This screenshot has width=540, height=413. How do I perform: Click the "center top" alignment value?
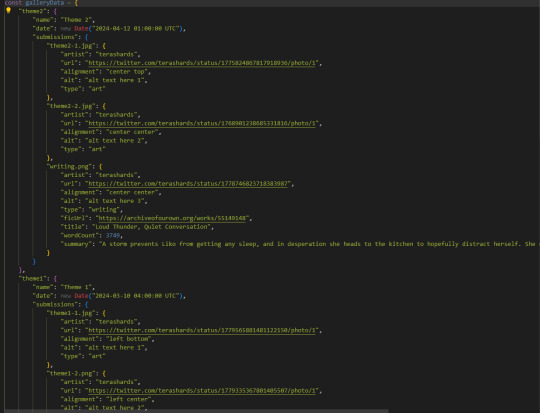tap(127, 72)
